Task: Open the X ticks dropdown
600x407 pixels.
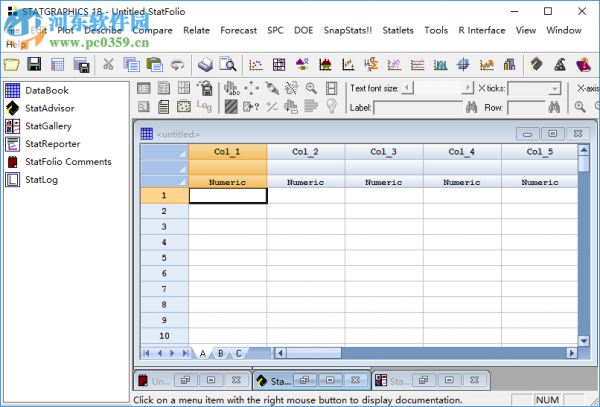Action: [554, 89]
